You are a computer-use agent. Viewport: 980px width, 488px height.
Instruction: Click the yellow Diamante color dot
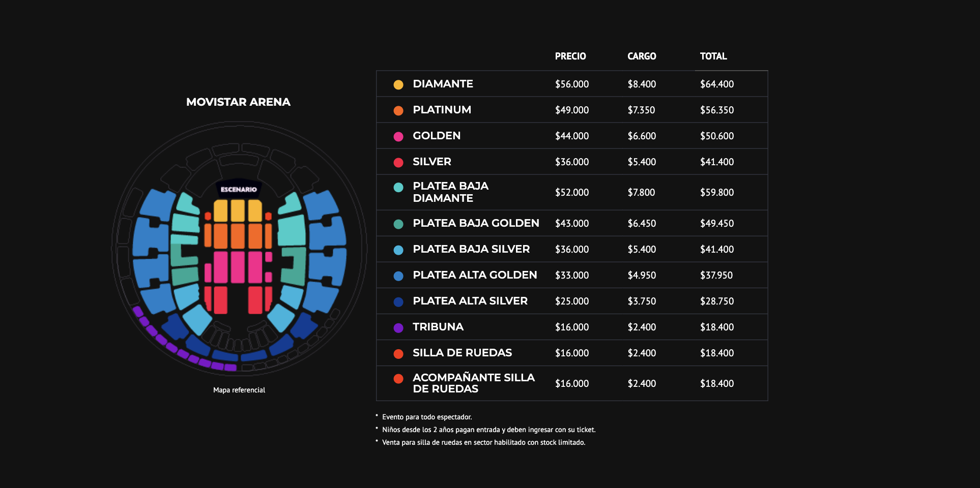point(398,84)
